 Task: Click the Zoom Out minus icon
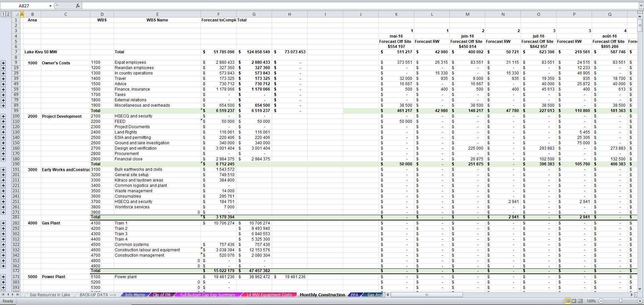click(x=601, y=301)
